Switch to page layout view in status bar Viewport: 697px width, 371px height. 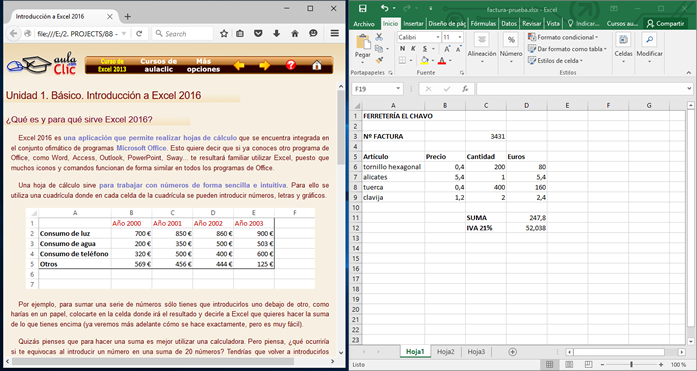[x=569, y=364]
